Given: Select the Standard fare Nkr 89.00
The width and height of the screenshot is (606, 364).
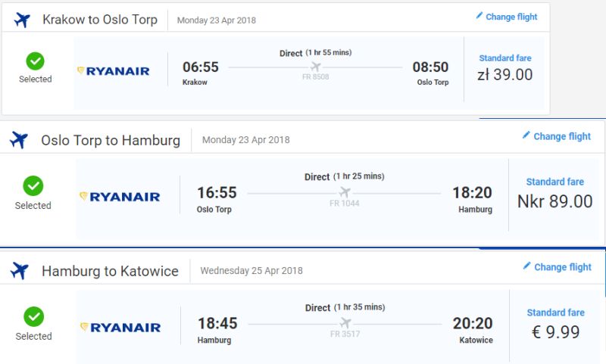Looking at the screenshot, I should tap(555, 194).
